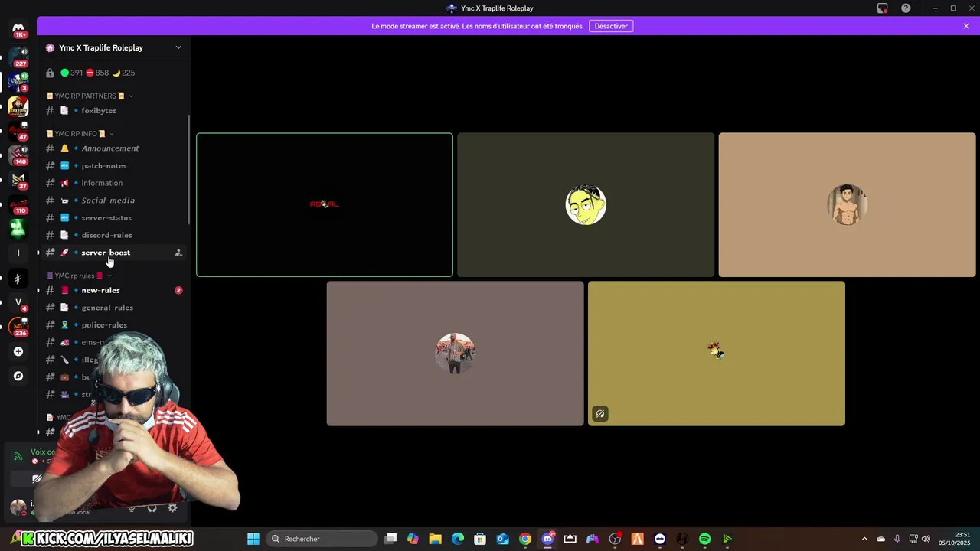980x551 pixels.
Task: Open the server icon with 236 badge
Action: (18, 327)
